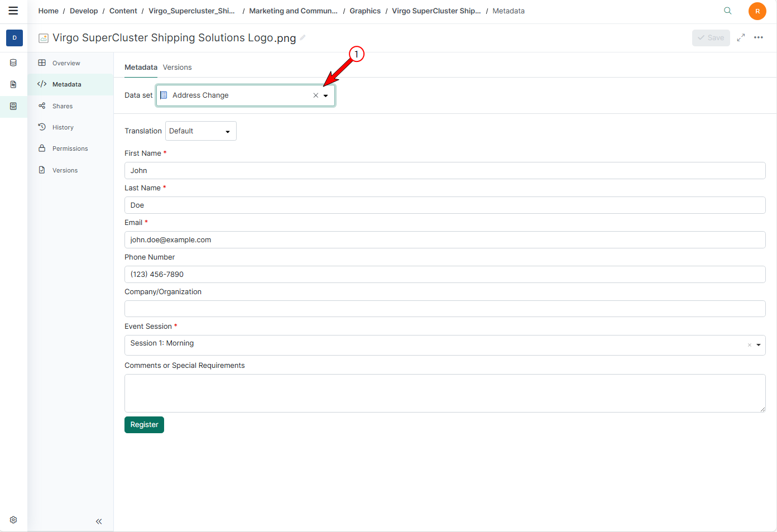Open more options via the ellipsis icon
The width and height of the screenshot is (777, 532).
click(759, 37)
